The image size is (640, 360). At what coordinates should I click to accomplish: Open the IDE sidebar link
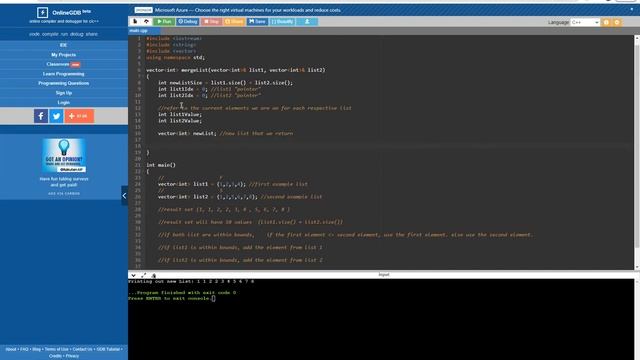point(63,45)
